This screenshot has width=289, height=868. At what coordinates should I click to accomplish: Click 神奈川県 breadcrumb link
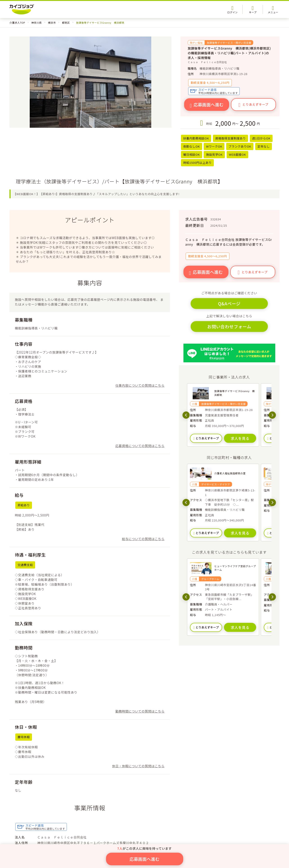(x=36, y=23)
